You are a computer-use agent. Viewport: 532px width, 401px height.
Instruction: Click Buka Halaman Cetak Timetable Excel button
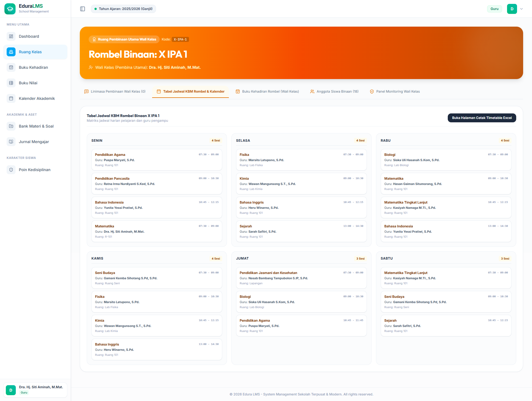482,118
